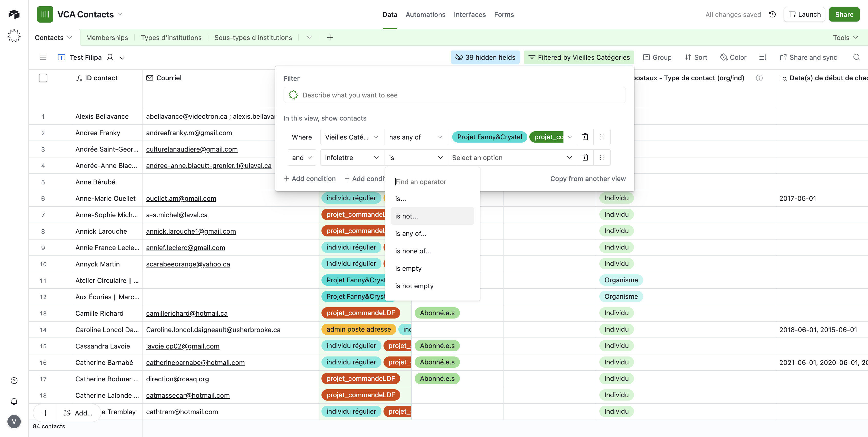Open notifications bell icon
Viewport: 868px width, 437px height.
click(14, 401)
